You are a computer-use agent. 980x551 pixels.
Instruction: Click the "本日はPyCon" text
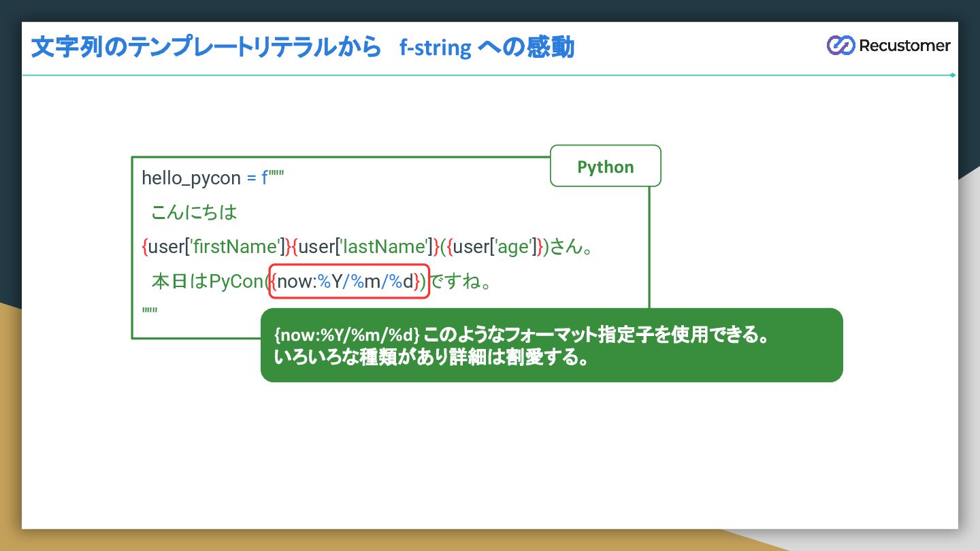tap(207, 282)
